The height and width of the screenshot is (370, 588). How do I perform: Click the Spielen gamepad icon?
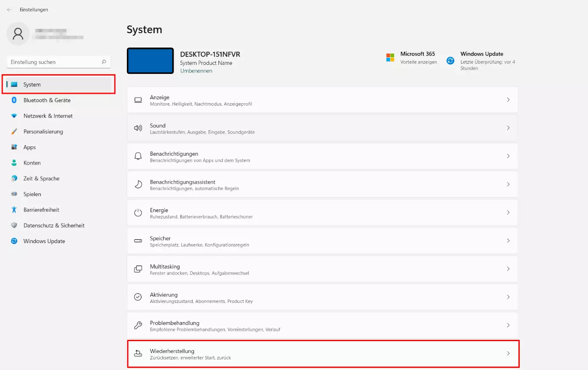click(x=14, y=194)
